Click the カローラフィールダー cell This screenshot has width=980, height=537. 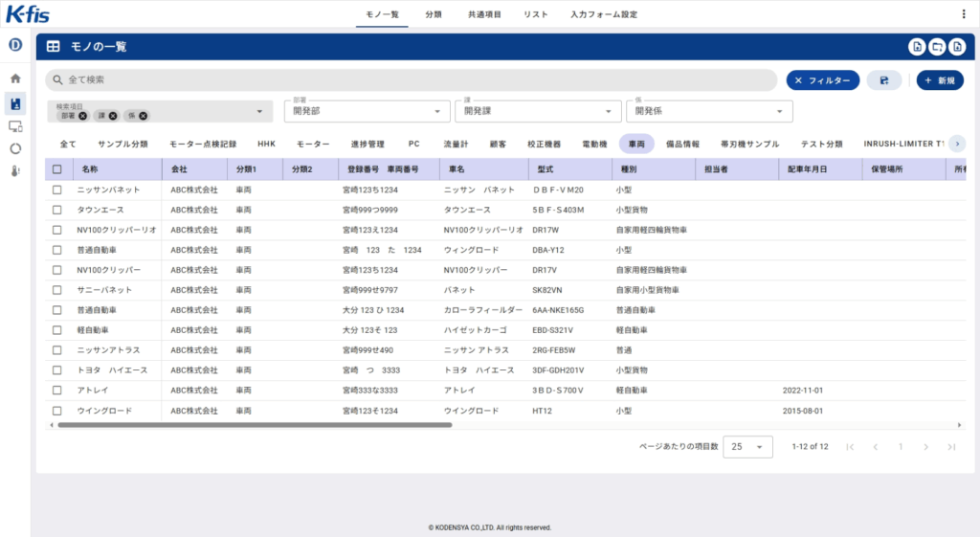(x=482, y=310)
